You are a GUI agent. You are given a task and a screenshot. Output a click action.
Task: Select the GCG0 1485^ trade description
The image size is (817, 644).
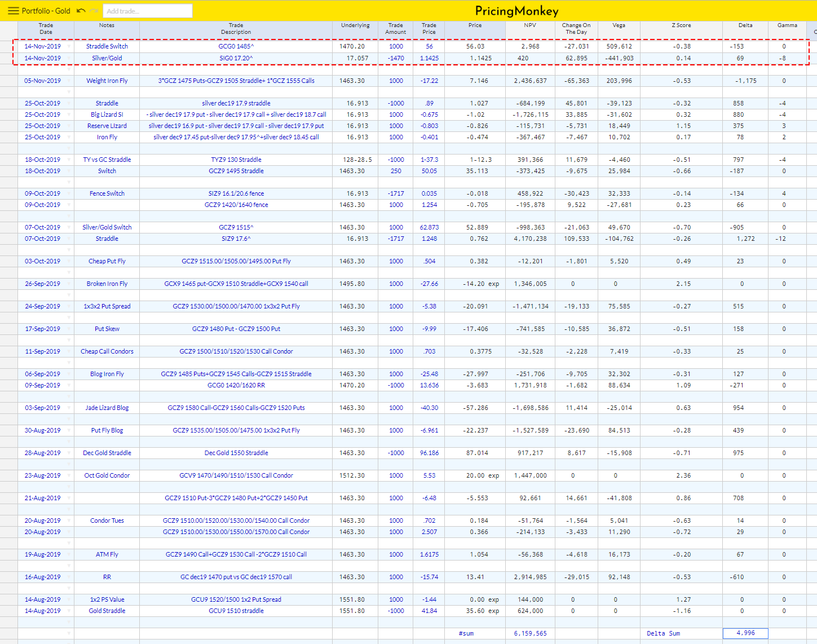(x=236, y=46)
